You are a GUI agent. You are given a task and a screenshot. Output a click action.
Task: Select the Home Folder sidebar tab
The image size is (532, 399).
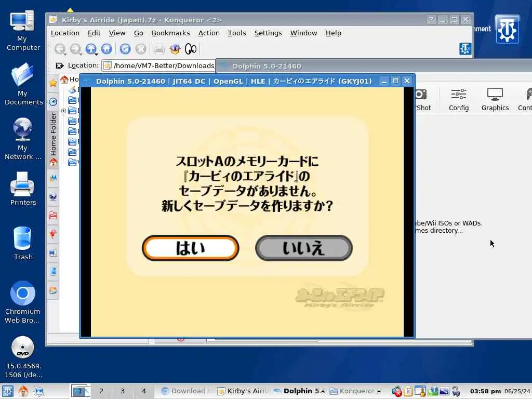coord(54,139)
